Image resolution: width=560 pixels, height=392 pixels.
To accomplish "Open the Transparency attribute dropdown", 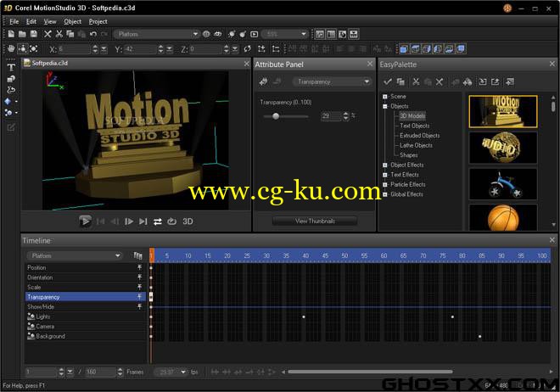I will [332, 81].
